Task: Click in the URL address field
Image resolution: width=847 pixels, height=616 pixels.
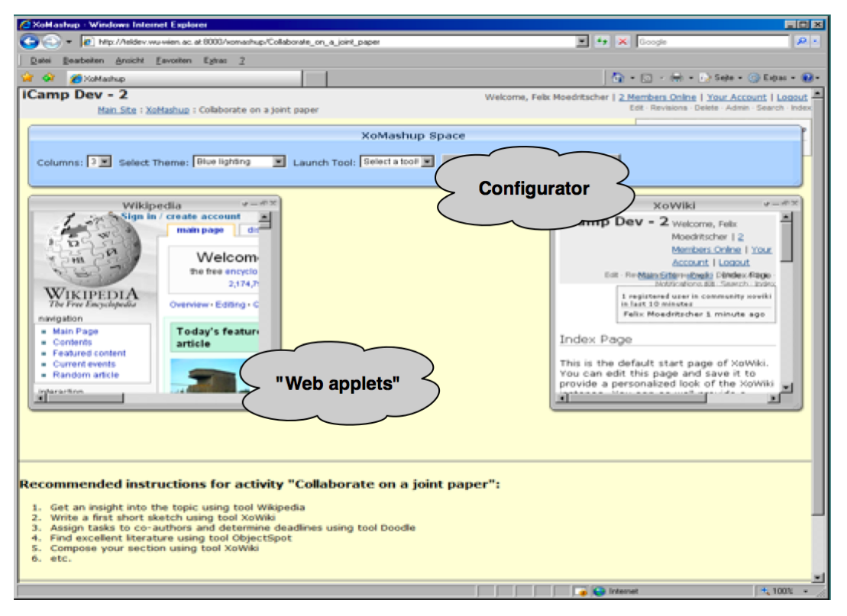Action: click(x=335, y=41)
